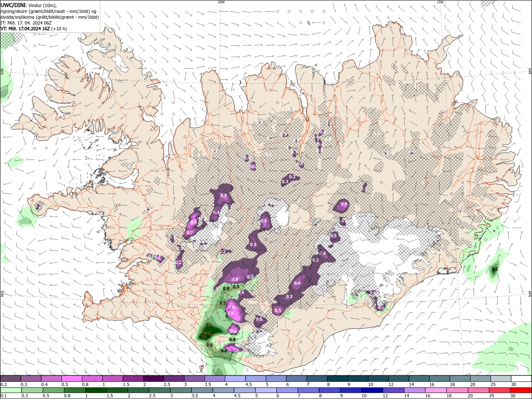This screenshot has width=532, height=399.
Task: Pick the light gray 25–30 upper legend swatch
Action: [x=501, y=379]
